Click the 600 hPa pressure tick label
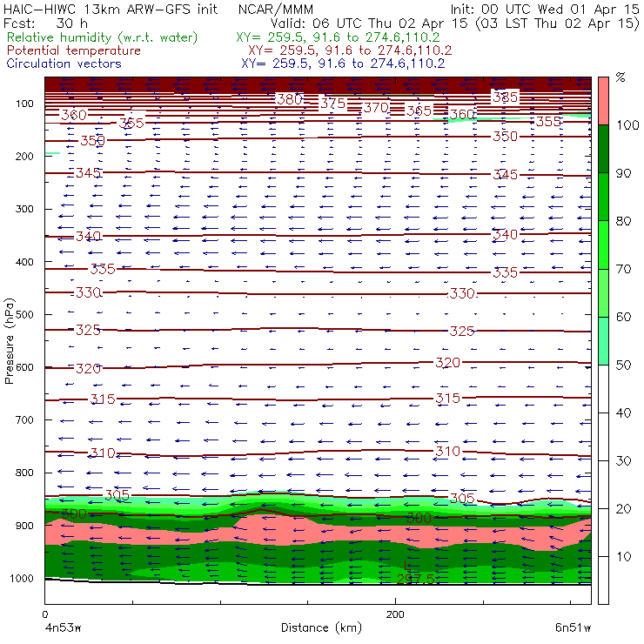644x644 pixels. pos(24,367)
